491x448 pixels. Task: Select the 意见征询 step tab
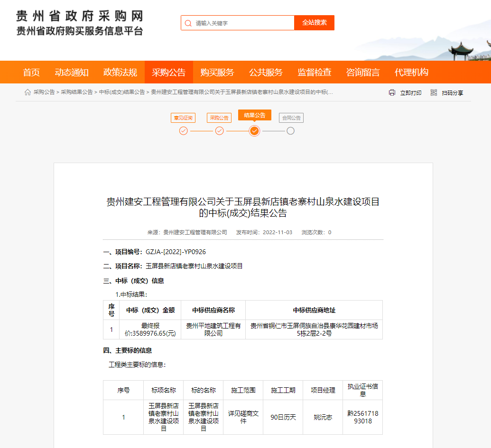183,118
